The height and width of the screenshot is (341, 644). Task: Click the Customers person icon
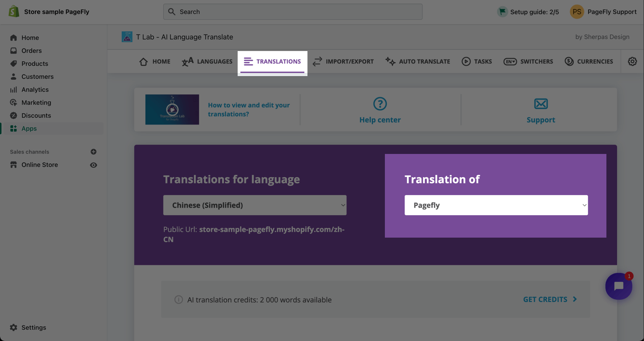point(13,77)
